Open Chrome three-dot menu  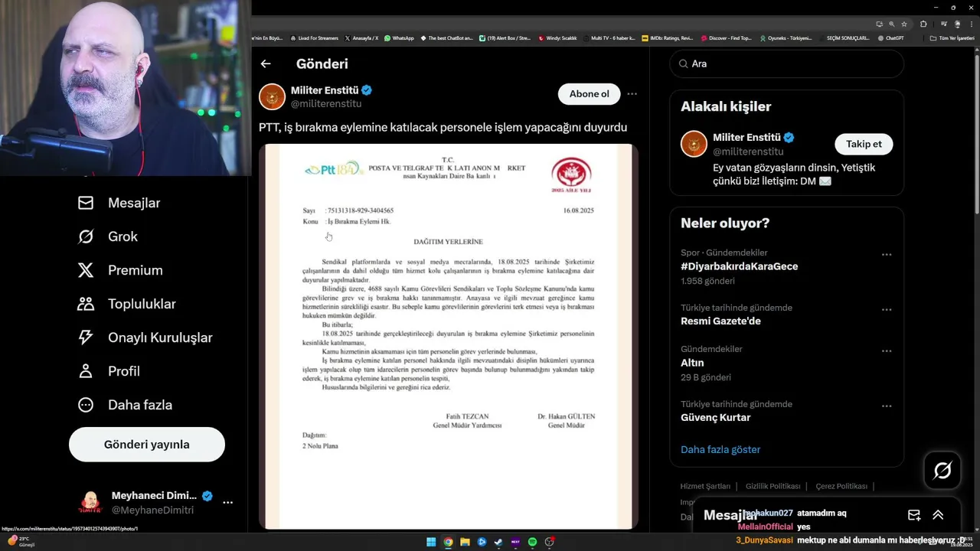[x=971, y=24]
